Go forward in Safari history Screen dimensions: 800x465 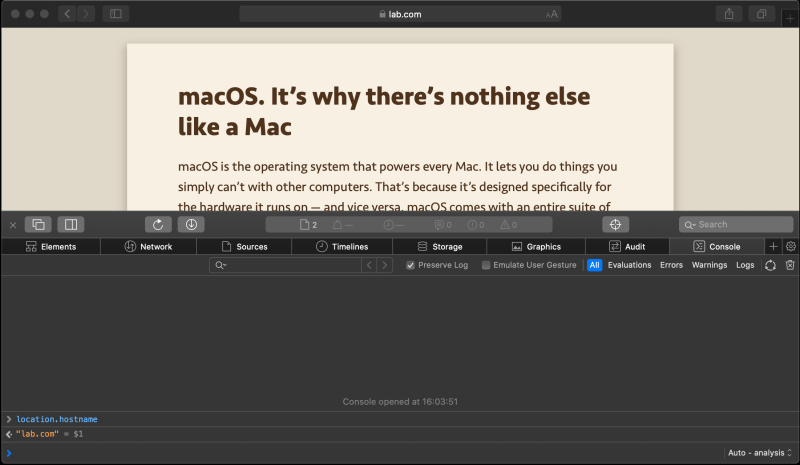(x=86, y=14)
